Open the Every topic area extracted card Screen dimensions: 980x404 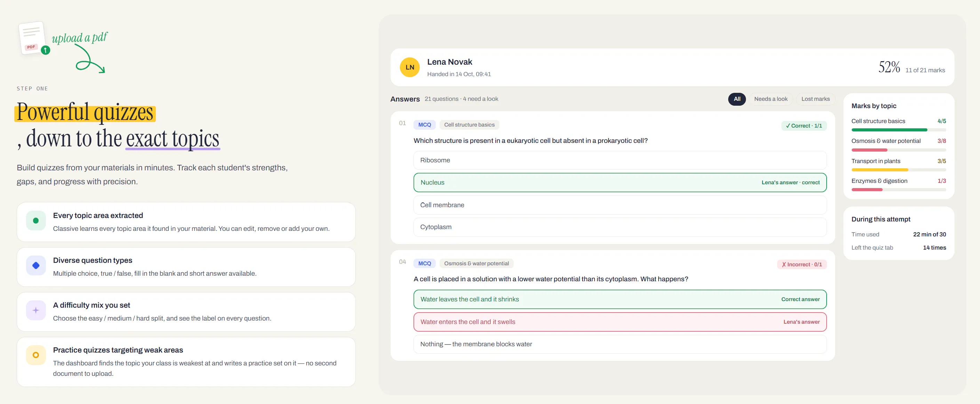tap(186, 222)
